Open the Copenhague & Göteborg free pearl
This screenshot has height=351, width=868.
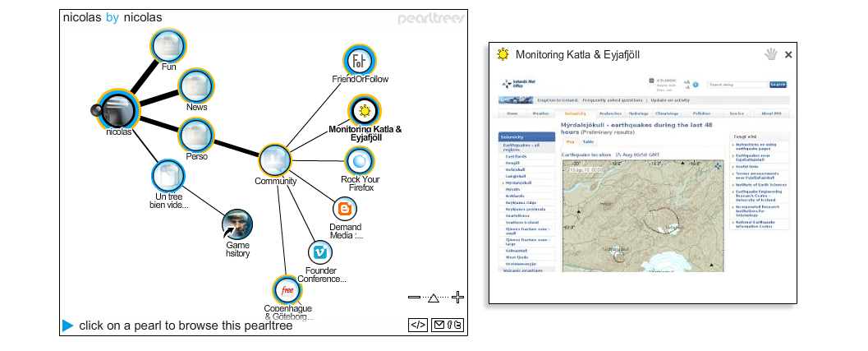coord(287,290)
